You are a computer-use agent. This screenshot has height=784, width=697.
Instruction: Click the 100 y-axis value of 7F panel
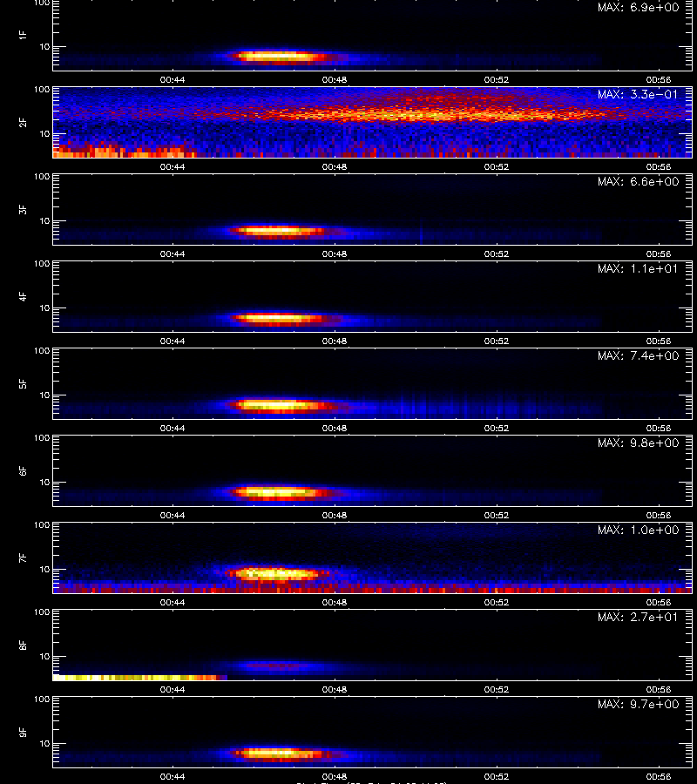(42, 525)
